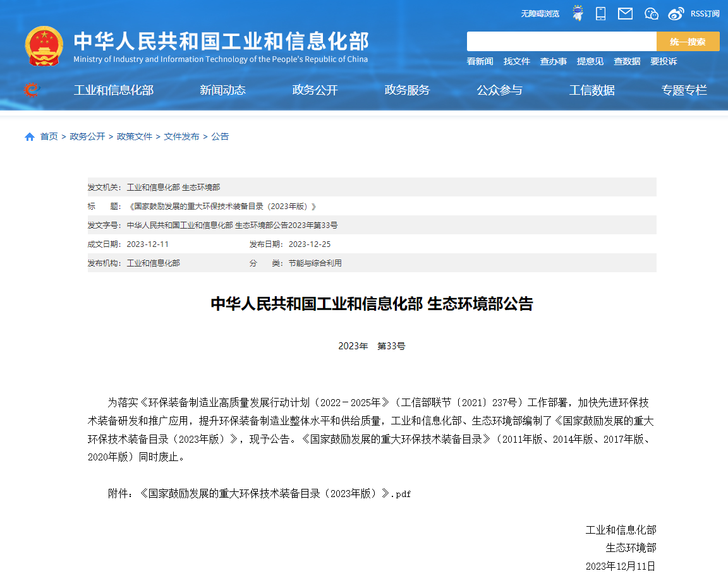Click the 统一搜索 search button
728x588 pixels.
(688, 41)
